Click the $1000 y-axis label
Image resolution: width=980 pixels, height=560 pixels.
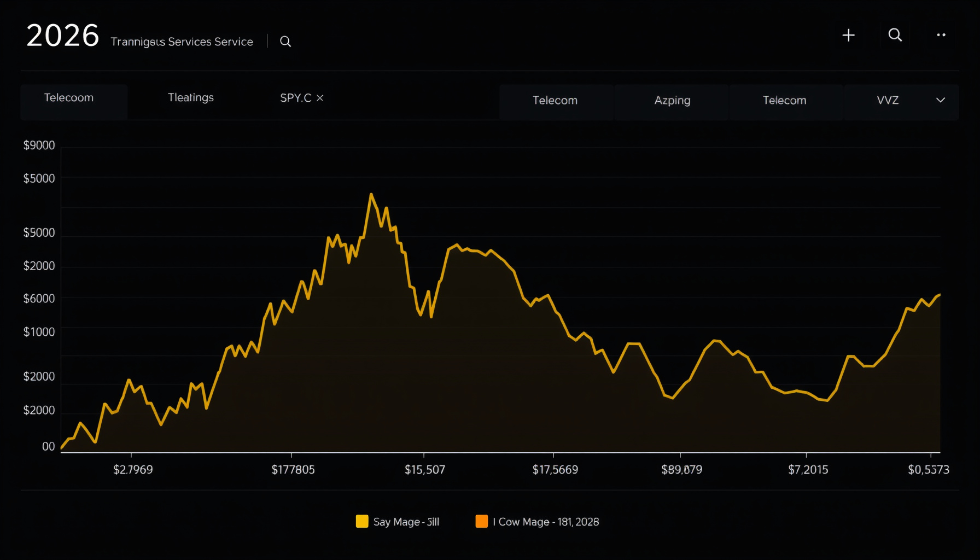pos(39,332)
